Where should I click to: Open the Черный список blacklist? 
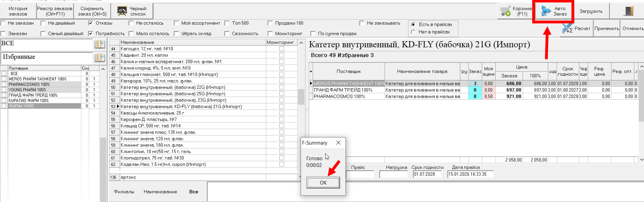click(x=132, y=11)
